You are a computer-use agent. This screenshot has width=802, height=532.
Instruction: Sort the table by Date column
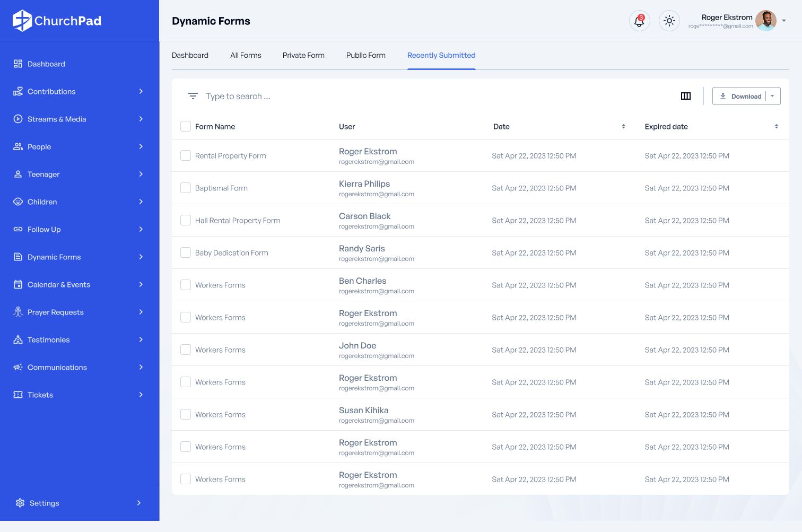tap(623, 126)
